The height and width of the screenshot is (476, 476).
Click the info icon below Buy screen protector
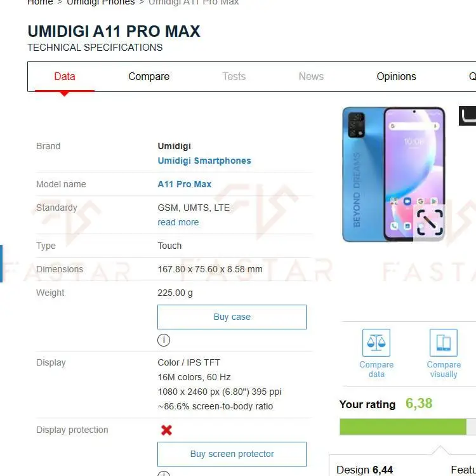tap(164, 473)
